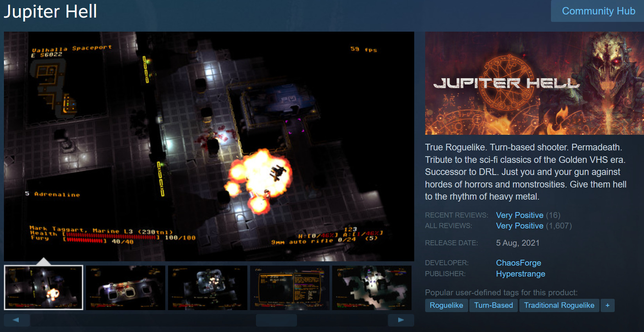View all reviews Very Positive summary
644x332 pixels.
(519, 226)
